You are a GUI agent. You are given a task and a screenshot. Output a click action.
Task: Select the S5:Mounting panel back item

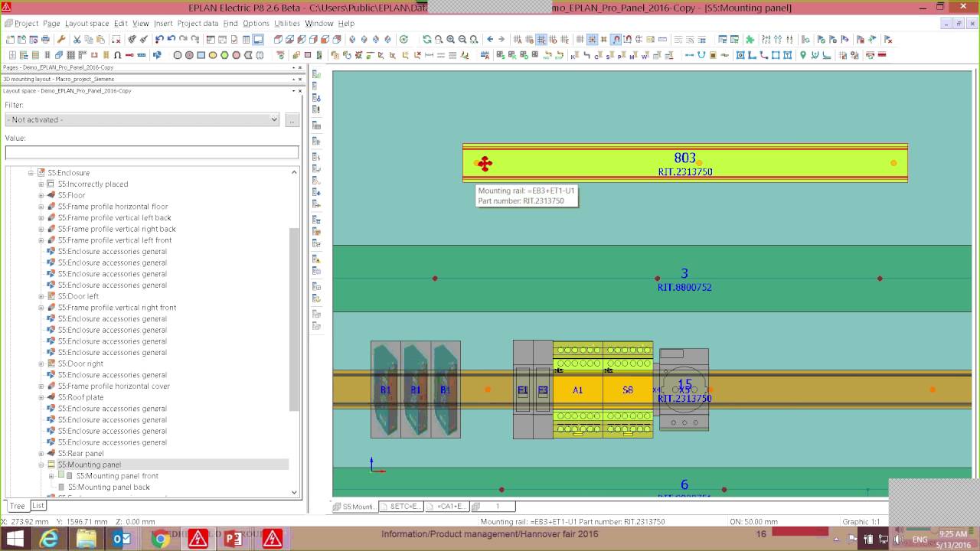[109, 487]
